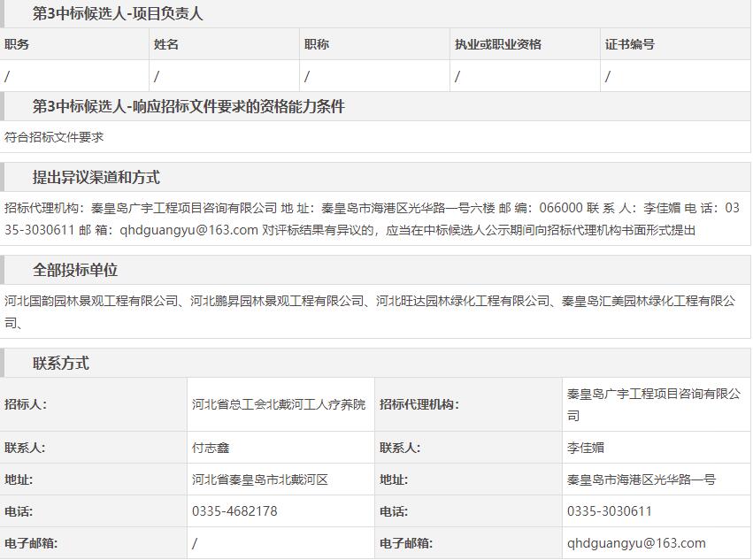Click agency phone number 0335-3030611
Image resolution: width=753 pixels, height=560 pixels.
(x=609, y=511)
